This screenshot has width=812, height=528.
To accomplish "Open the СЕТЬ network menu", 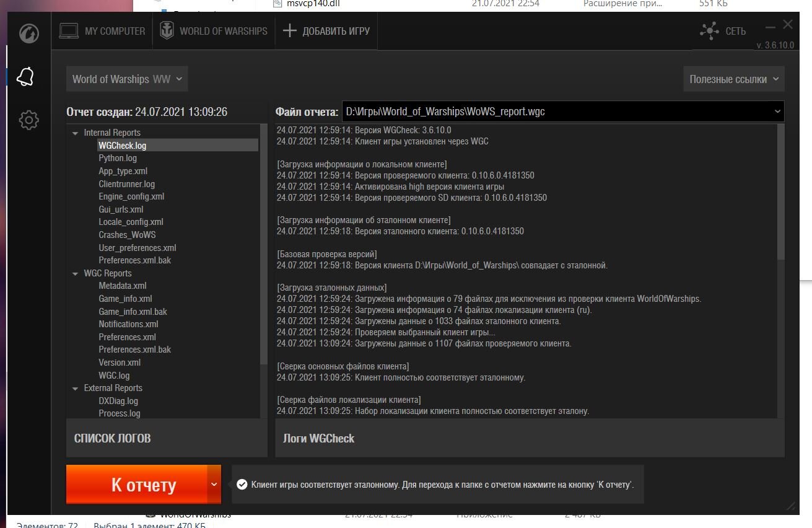I will click(x=723, y=31).
